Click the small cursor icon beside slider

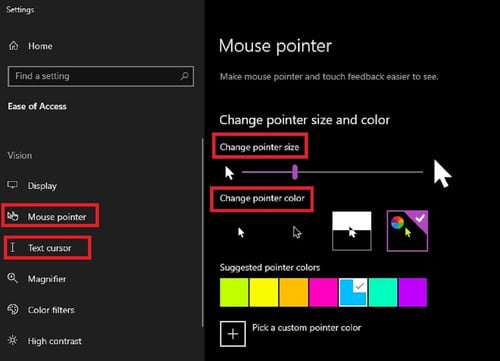tap(229, 173)
